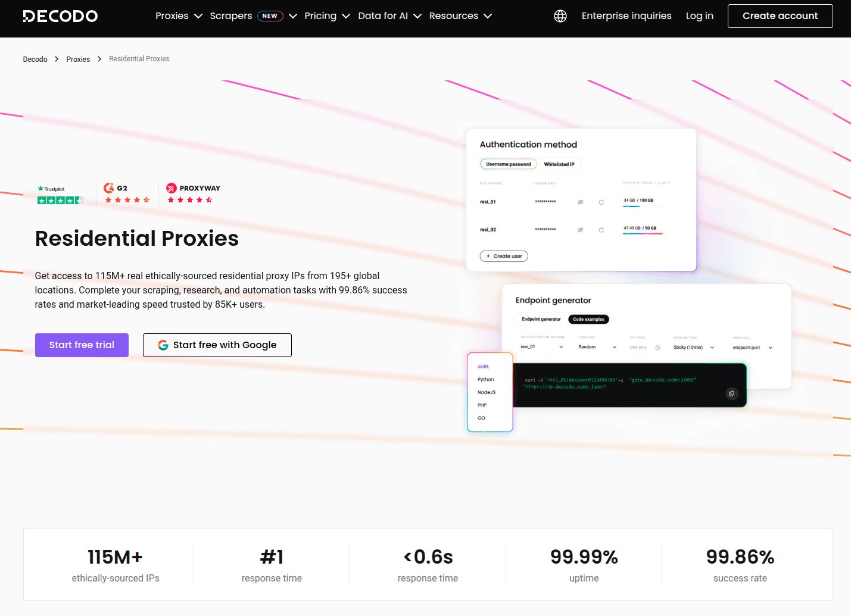Click the Proxyway rating badge
Screen dimensions: 851x616
coord(193,194)
